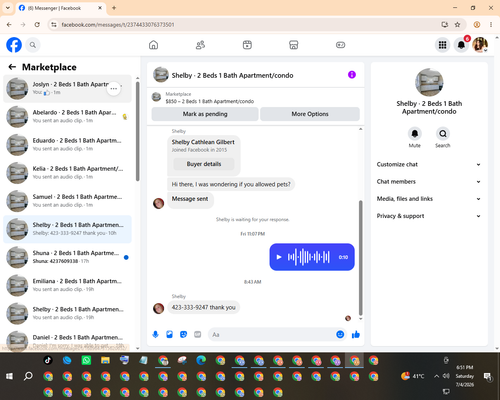Search in conversation magnifier icon
Viewport: 500px width, 400px height.
[x=443, y=134]
